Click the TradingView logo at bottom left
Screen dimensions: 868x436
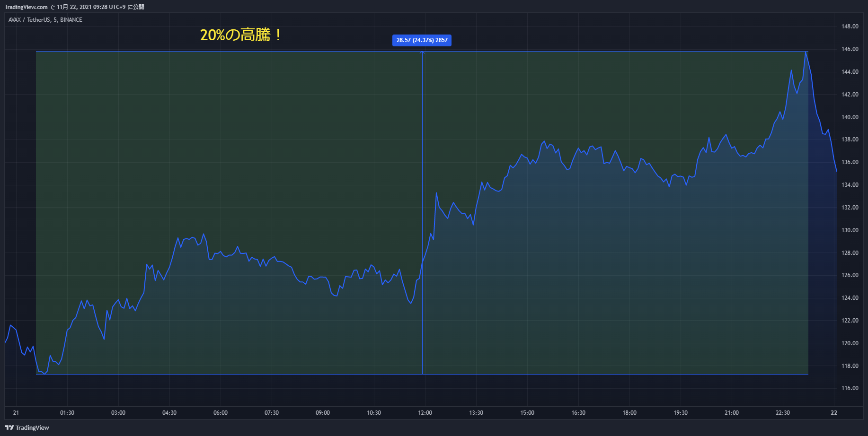tap(27, 427)
